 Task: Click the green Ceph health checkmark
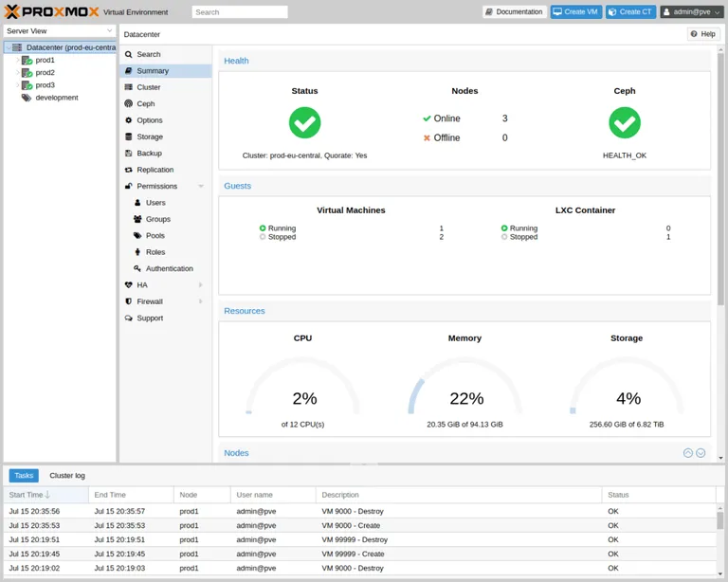click(625, 122)
